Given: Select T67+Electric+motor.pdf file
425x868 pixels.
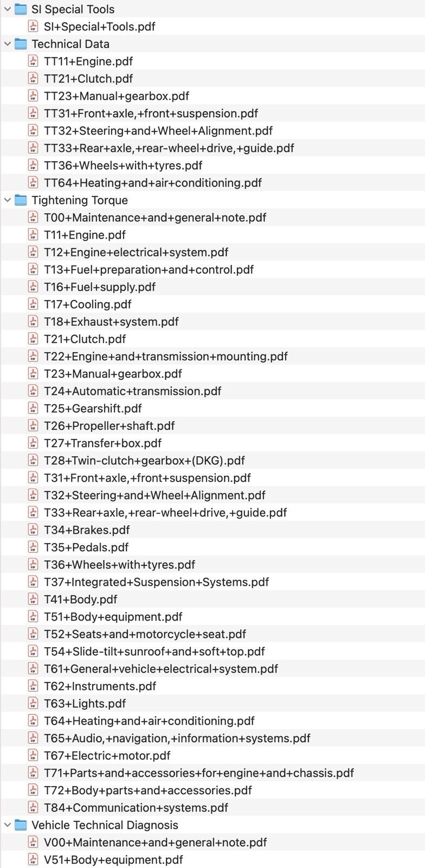Looking at the screenshot, I should pos(107,756).
